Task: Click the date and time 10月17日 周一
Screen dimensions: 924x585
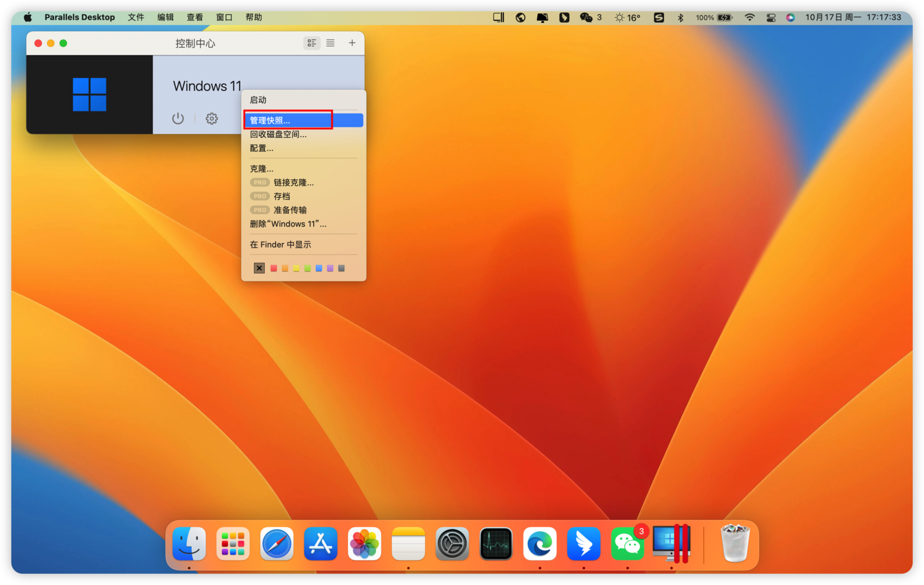Action: [853, 17]
